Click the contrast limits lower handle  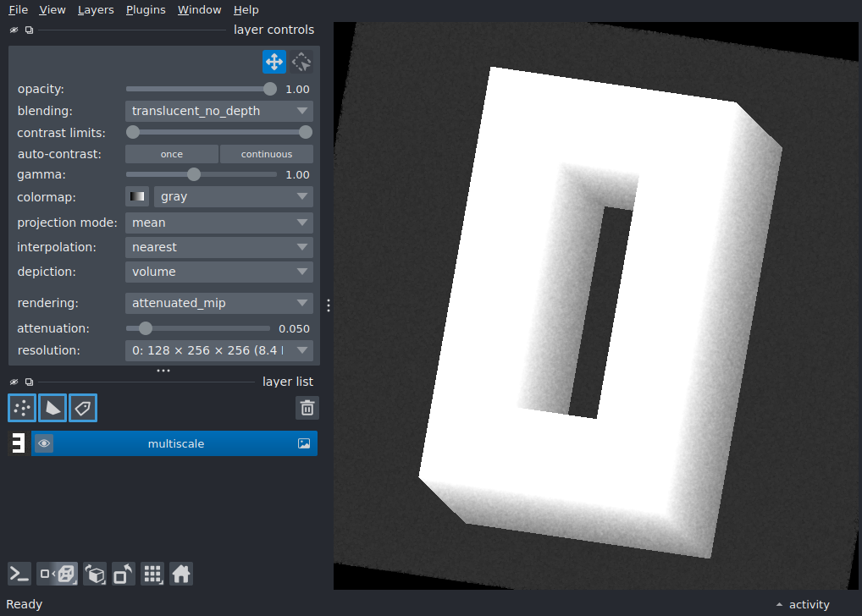(133, 133)
